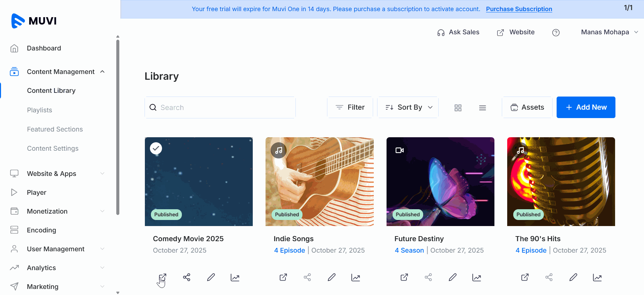Click the preview icon under The 90's Hits

(525, 277)
